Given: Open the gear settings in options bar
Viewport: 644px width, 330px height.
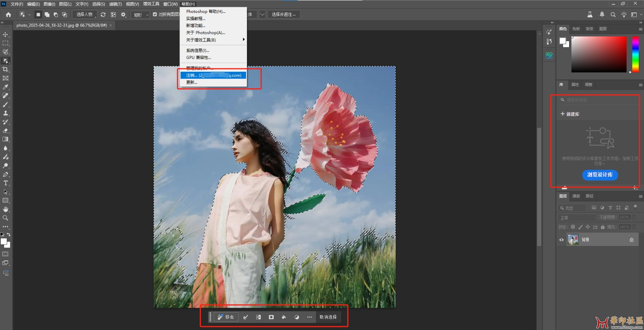Looking at the screenshot, I should coord(123,14).
